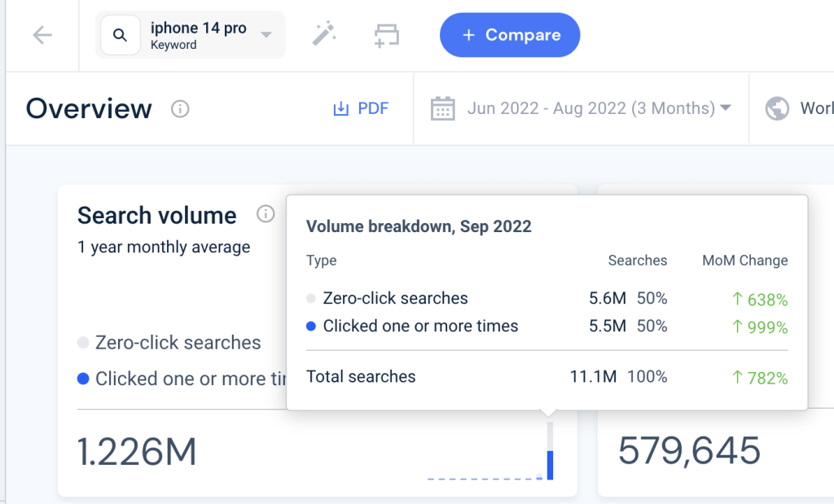
Task: Open the Jun 2022 - Aug 2022 date range dropdown
Action: pyautogui.click(x=581, y=108)
